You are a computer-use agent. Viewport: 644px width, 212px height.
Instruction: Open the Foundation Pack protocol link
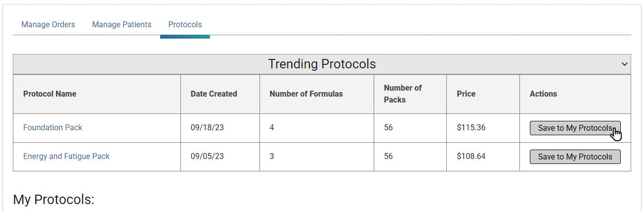(53, 128)
